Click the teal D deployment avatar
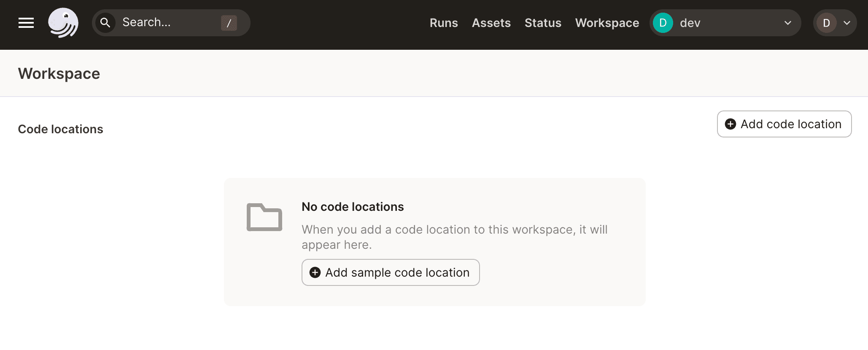The width and height of the screenshot is (868, 350). point(663,23)
